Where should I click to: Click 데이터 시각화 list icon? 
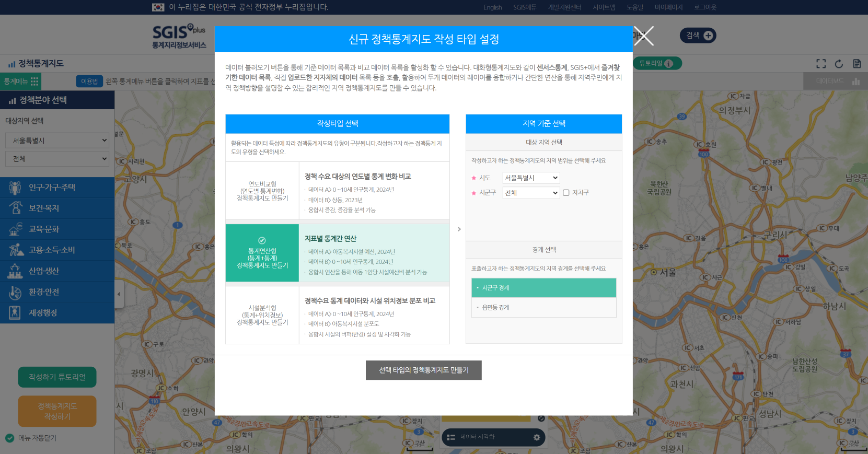(x=451, y=437)
